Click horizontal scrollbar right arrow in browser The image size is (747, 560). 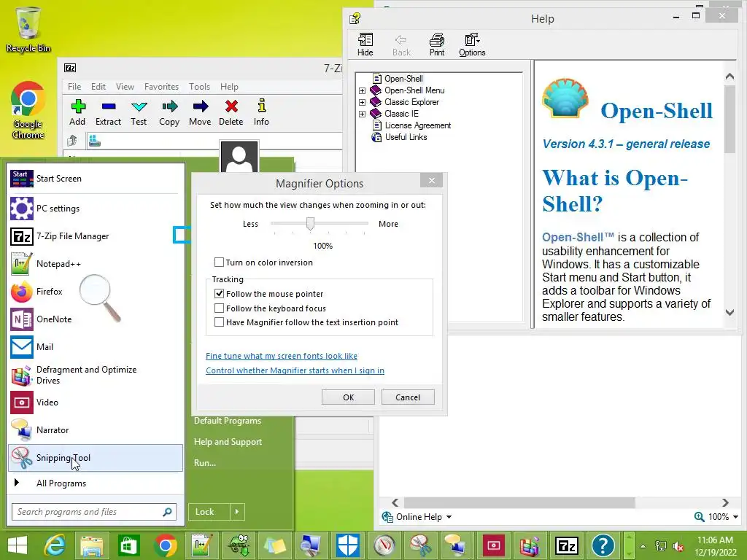pos(725,503)
